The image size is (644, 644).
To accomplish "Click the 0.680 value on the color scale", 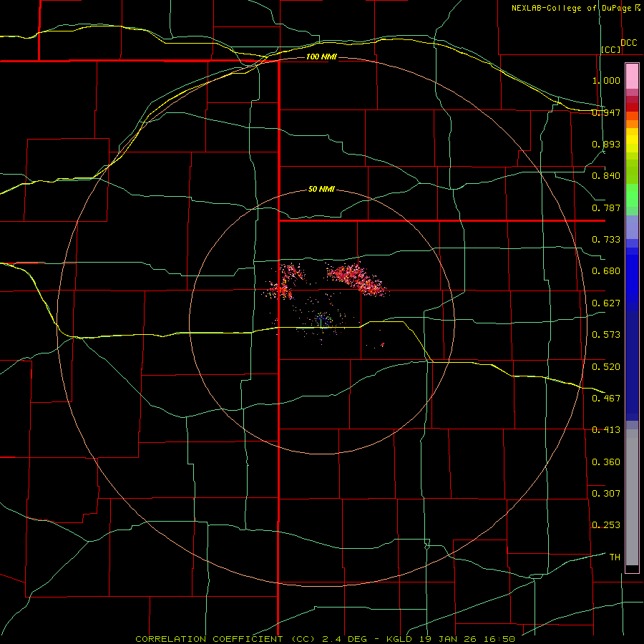I will [606, 271].
